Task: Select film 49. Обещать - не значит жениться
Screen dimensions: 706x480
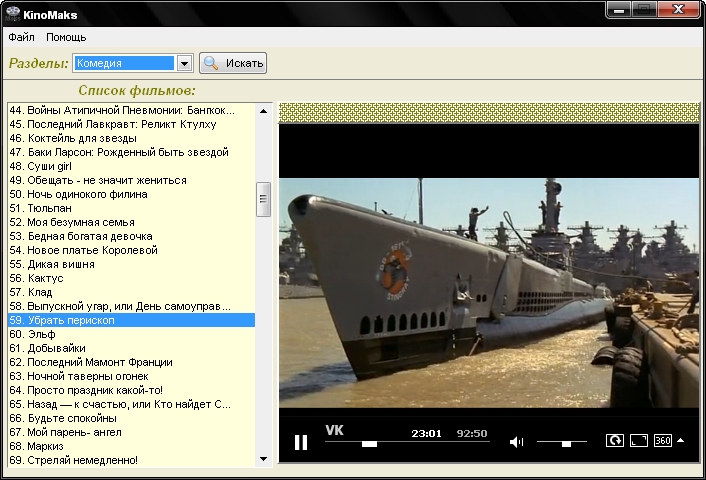Action: pos(131,180)
